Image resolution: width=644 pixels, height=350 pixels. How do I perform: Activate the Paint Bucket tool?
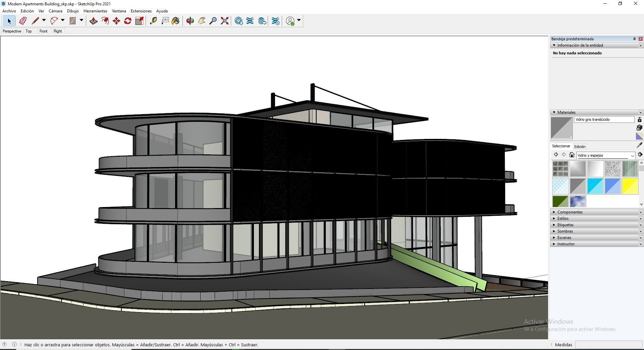(x=176, y=21)
